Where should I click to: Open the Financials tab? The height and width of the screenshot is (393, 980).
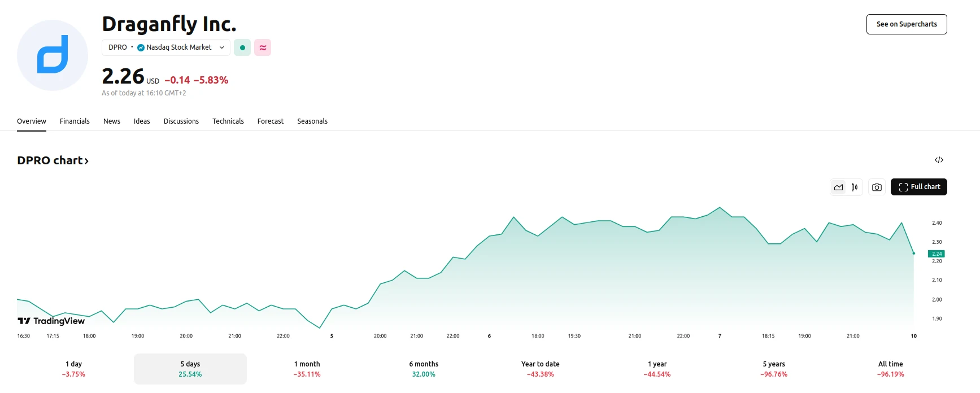click(75, 121)
